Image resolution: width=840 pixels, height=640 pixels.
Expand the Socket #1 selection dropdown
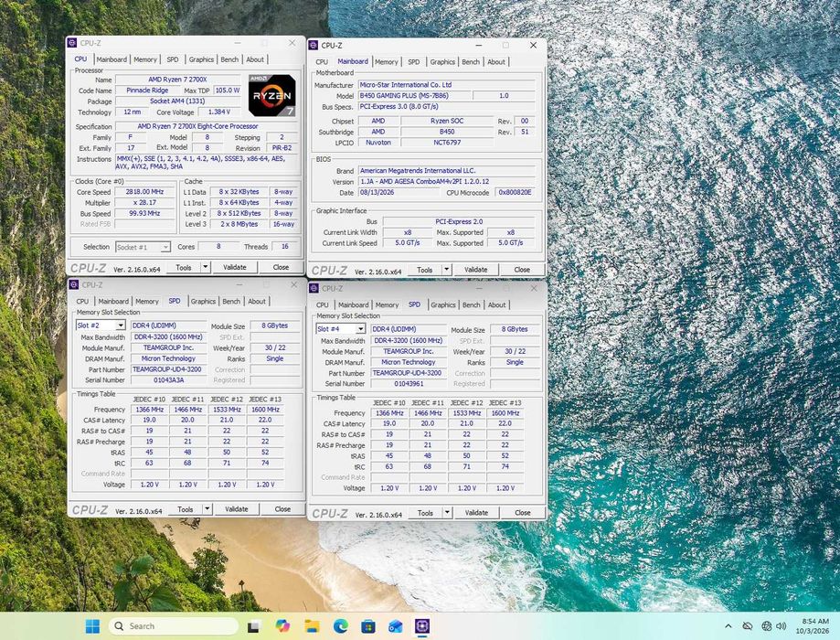(165, 247)
